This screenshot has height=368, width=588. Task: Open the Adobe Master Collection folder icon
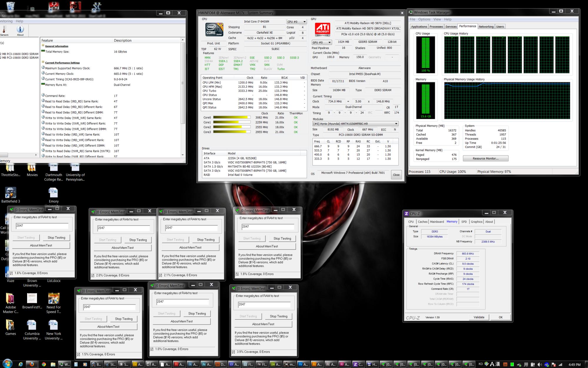coord(11,303)
